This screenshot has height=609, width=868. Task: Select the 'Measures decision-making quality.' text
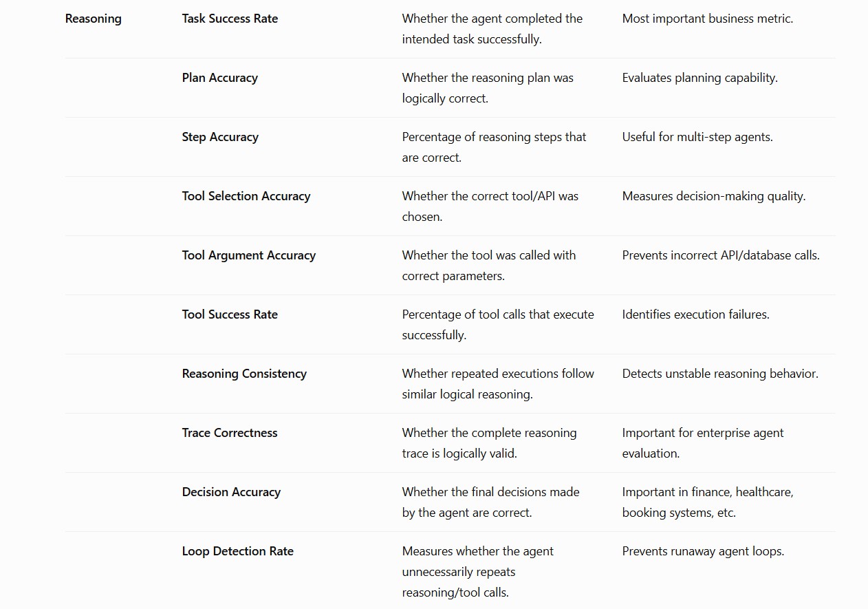pyautogui.click(x=714, y=197)
